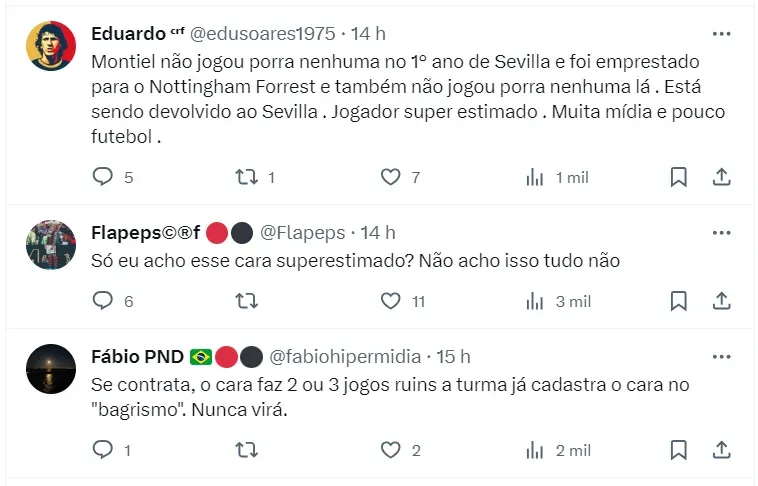This screenshot has height=486, width=758.
Task: Open more options on Fábio PND's tweet
Action: point(721,357)
